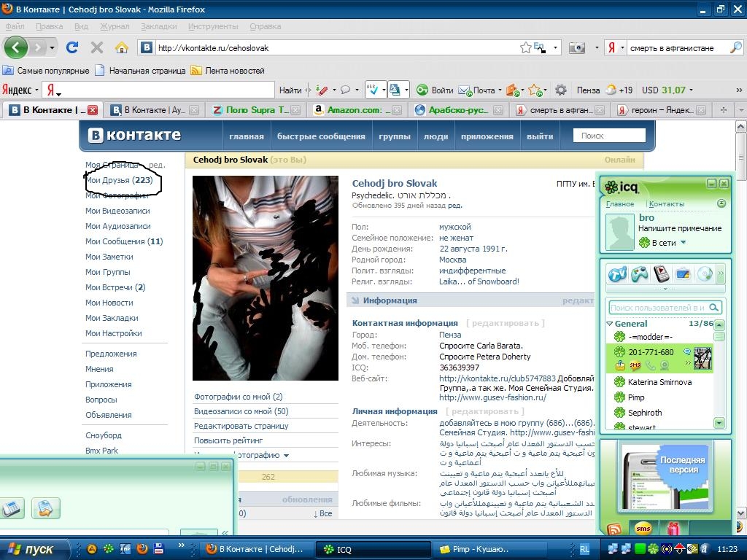Click the ICQ gift icon at bottom
Viewport: 747px width, 560px height.
click(673, 528)
